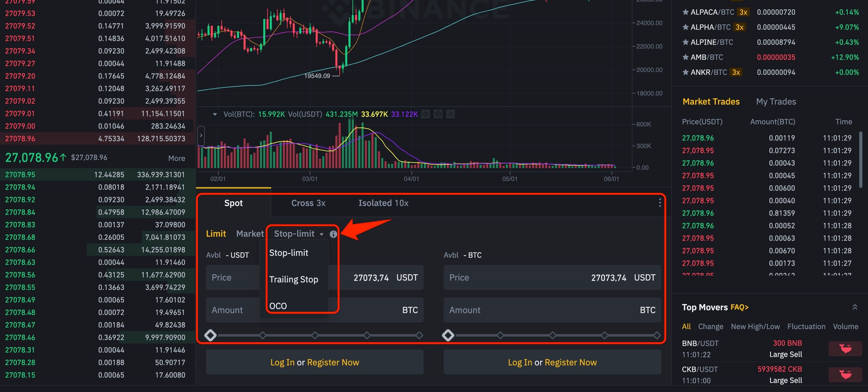The image size is (868, 392).
Task: Toggle favorite star for AMB/BTC
Action: pos(685,57)
